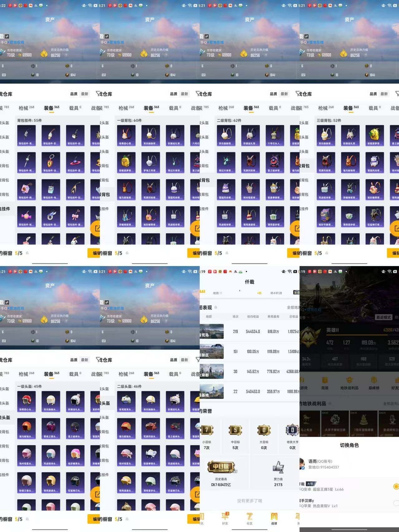Expand the 赛季 season dropdown
Image resolution: width=399 pixels, height=532 pixels.
304,317
